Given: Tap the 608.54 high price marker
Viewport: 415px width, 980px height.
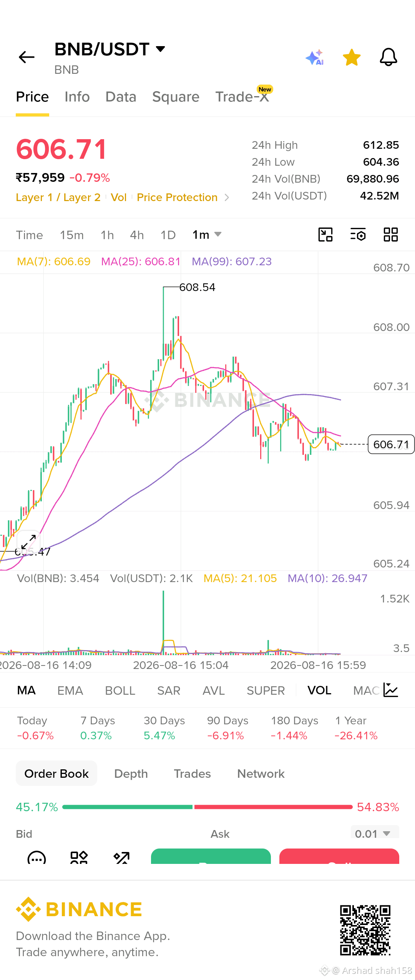Looking at the screenshot, I should 197,287.
